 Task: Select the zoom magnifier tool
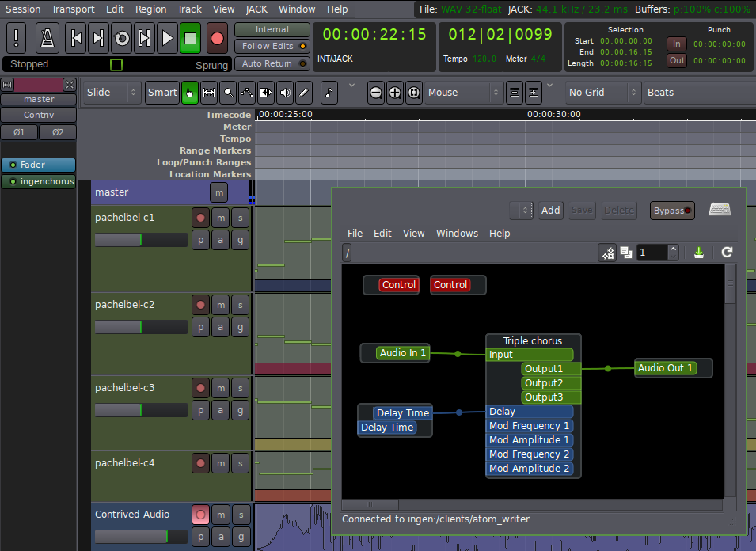(228, 93)
